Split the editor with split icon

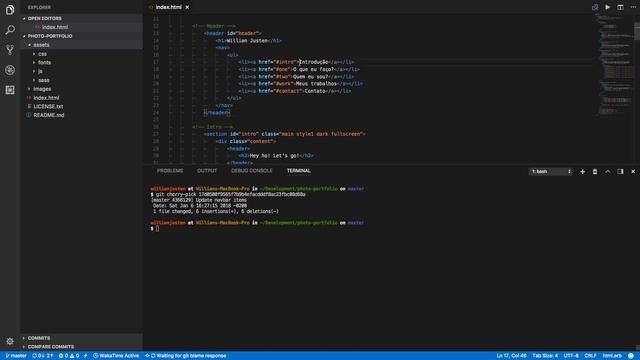pos(620,7)
